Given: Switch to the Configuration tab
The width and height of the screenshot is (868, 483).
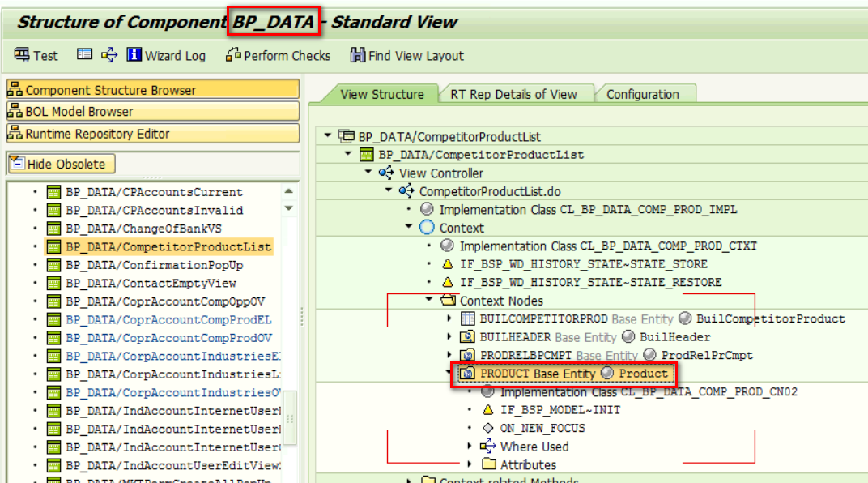Looking at the screenshot, I should click(x=642, y=94).
